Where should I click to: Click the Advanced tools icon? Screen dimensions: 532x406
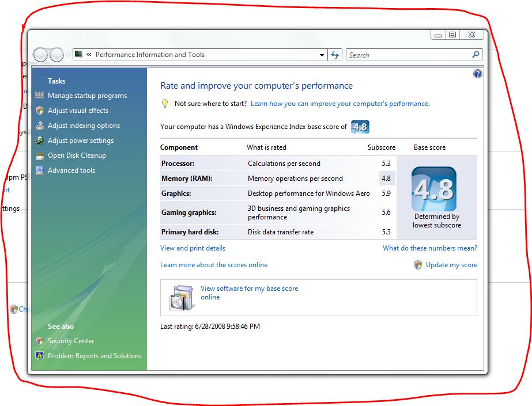[40, 170]
